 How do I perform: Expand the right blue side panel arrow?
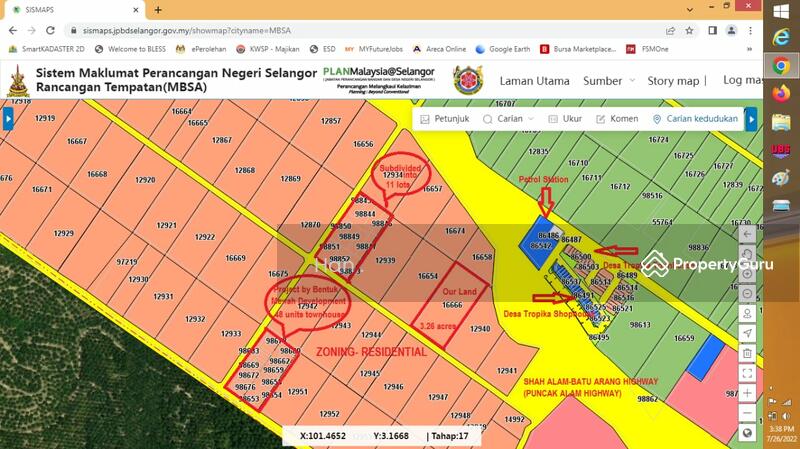(751, 119)
